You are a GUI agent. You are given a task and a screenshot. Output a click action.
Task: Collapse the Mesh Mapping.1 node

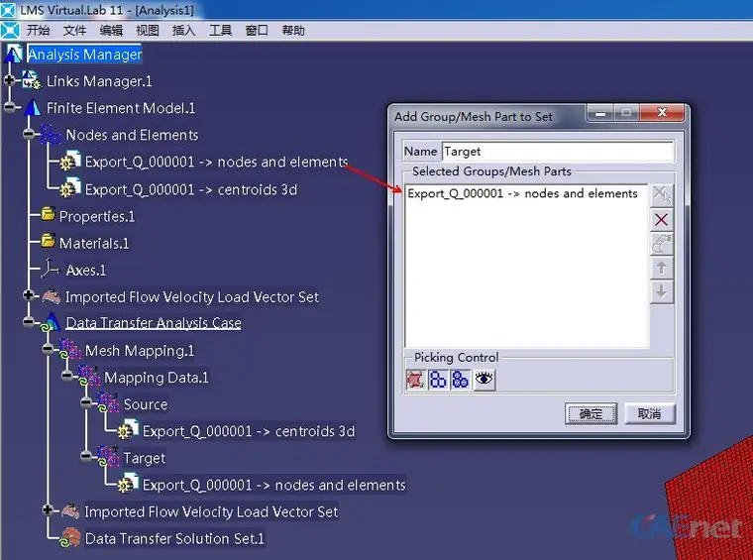point(48,349)
